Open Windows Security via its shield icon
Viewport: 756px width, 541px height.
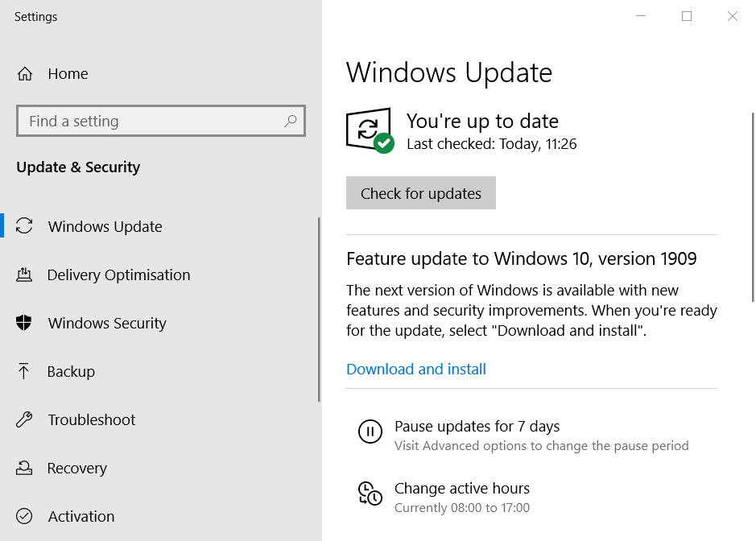pyautogui.click(x=26, y=323)
